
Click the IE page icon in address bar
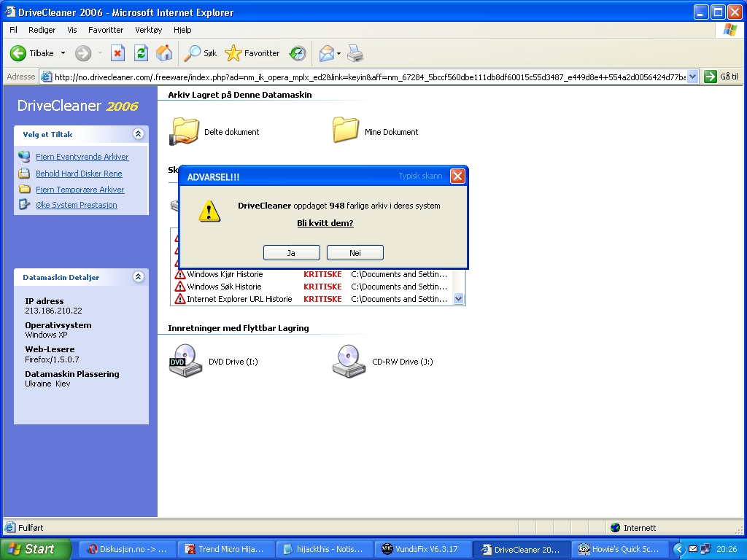click(x=46, y=77)
